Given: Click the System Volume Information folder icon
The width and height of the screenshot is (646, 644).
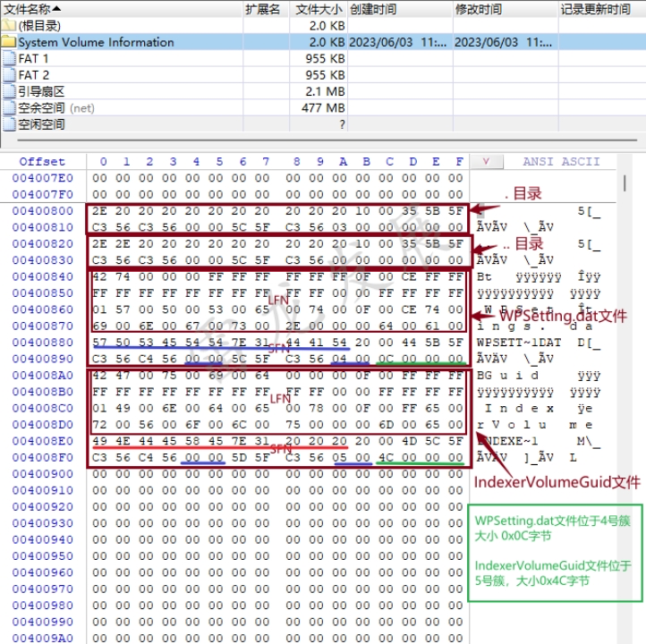Looking at the screenshot, I should (8, 42).
